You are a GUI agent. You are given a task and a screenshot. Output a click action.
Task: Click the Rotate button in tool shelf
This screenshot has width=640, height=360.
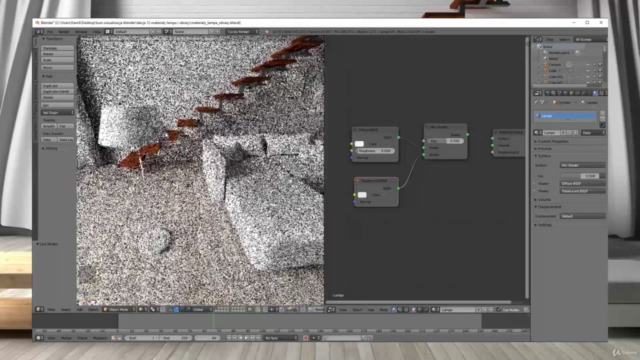(x=58, y=54)
